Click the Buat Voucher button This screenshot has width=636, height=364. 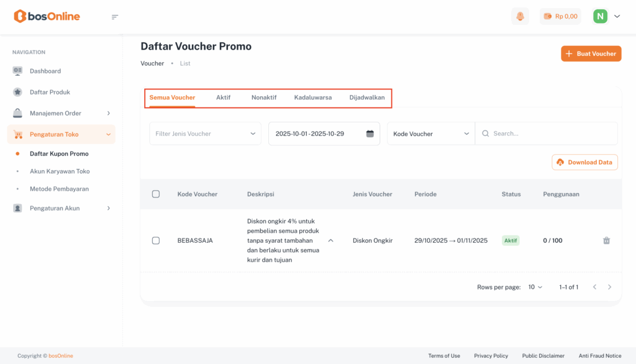click(x=591, y=53)
